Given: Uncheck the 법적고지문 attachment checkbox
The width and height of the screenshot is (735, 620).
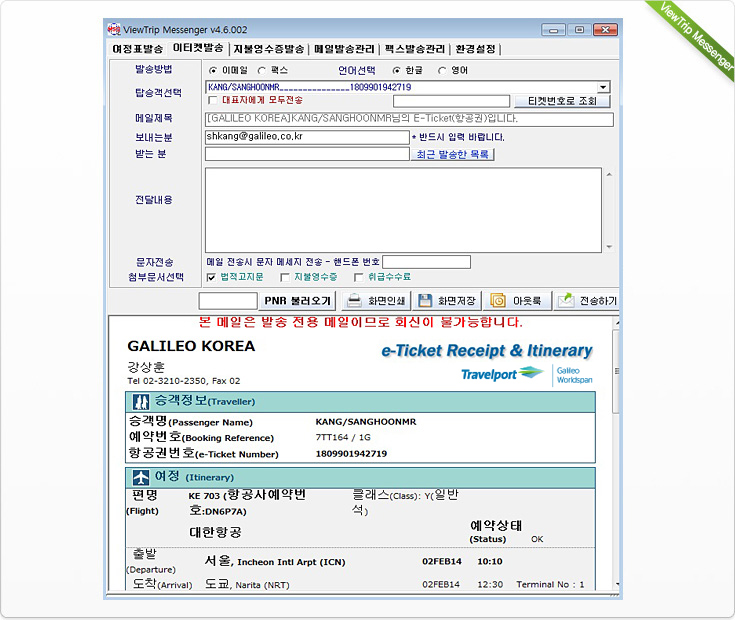Looking at the screenshot, I should 211,277.
